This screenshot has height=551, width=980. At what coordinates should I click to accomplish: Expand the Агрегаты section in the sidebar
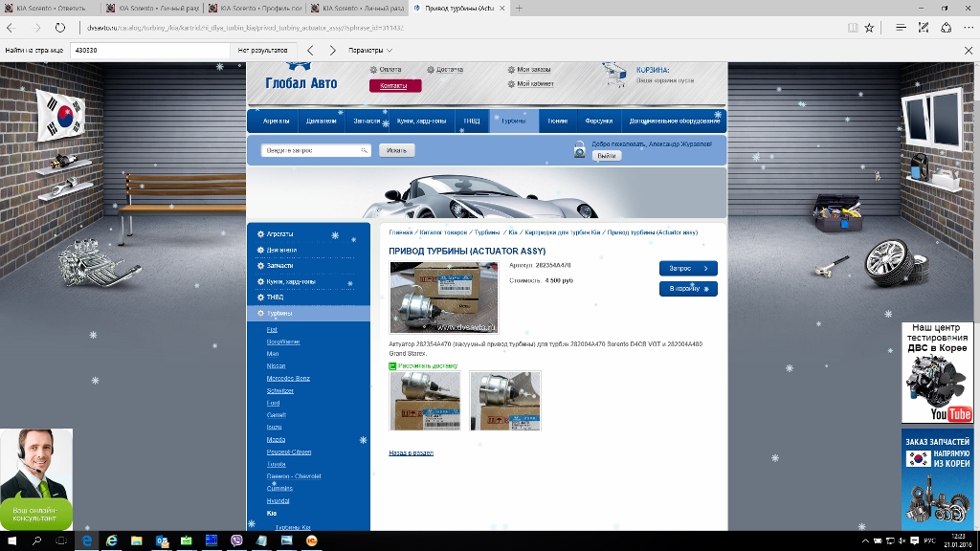[279, 233]
